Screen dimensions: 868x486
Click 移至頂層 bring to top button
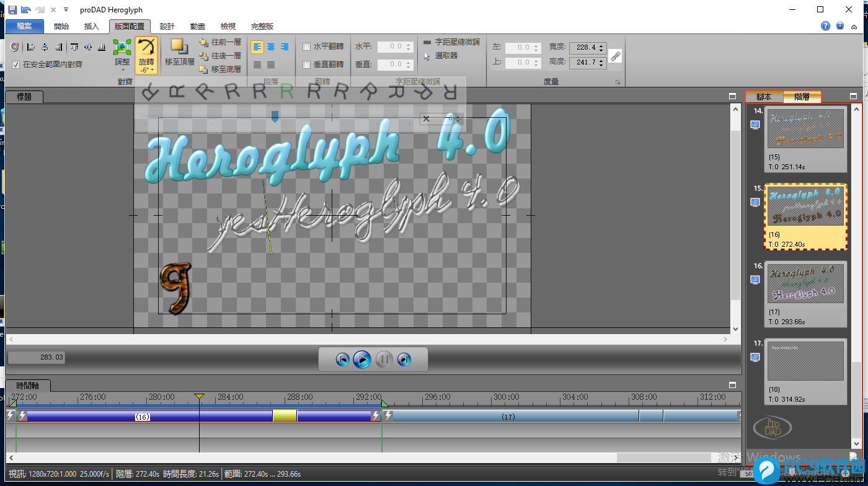pyautogui.click(x=179, y=53)
